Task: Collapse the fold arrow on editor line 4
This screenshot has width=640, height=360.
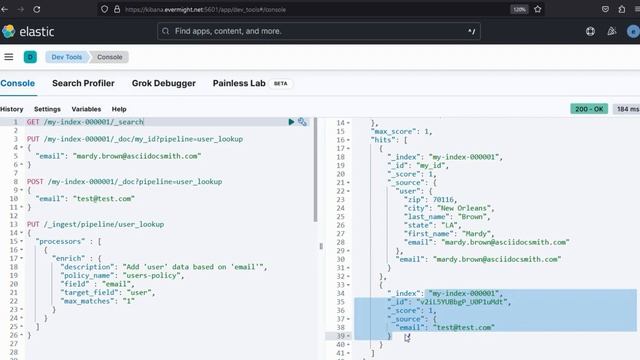Action: (x=22, y=147)
